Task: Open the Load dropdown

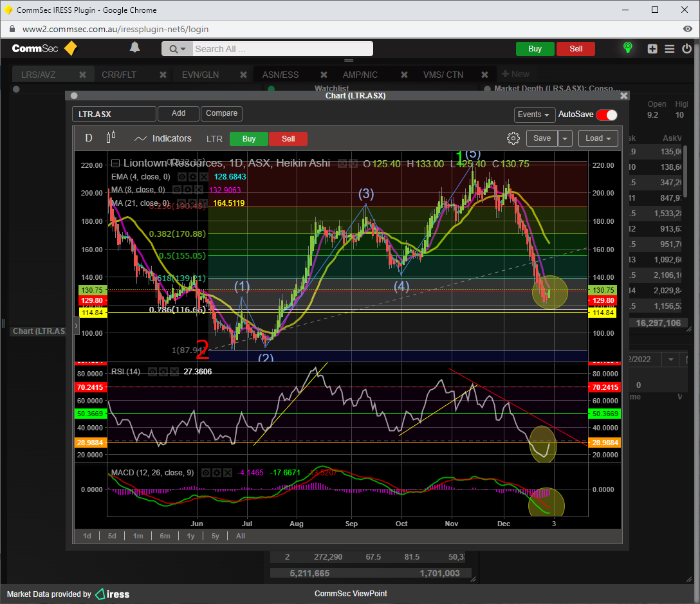Action: tap(598, 138)
